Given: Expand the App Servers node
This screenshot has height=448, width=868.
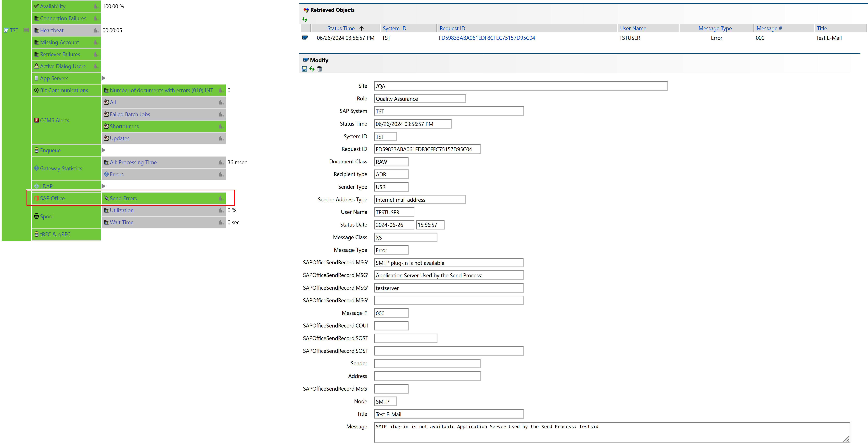Looking at the screenshot, I should pyautogui.click(x=103, y=78).
